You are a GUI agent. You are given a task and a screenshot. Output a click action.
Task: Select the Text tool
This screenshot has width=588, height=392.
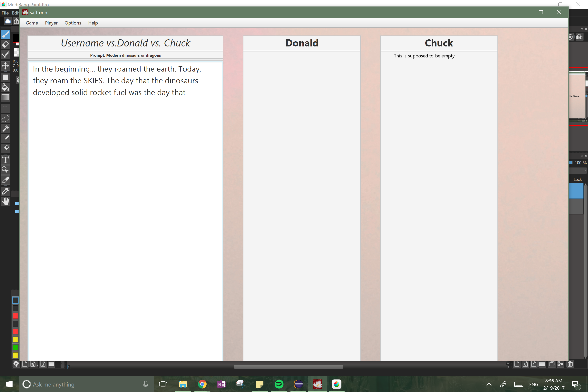pyautogui.click(x=5, y=160)
